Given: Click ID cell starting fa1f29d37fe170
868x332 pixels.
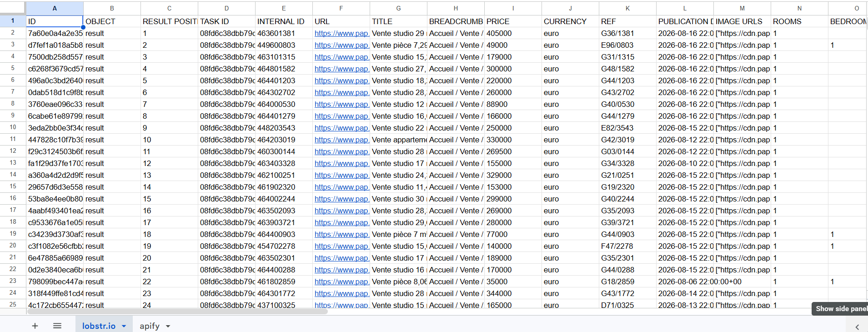Looking at the screenshot, I should click(x=55, y=163).
